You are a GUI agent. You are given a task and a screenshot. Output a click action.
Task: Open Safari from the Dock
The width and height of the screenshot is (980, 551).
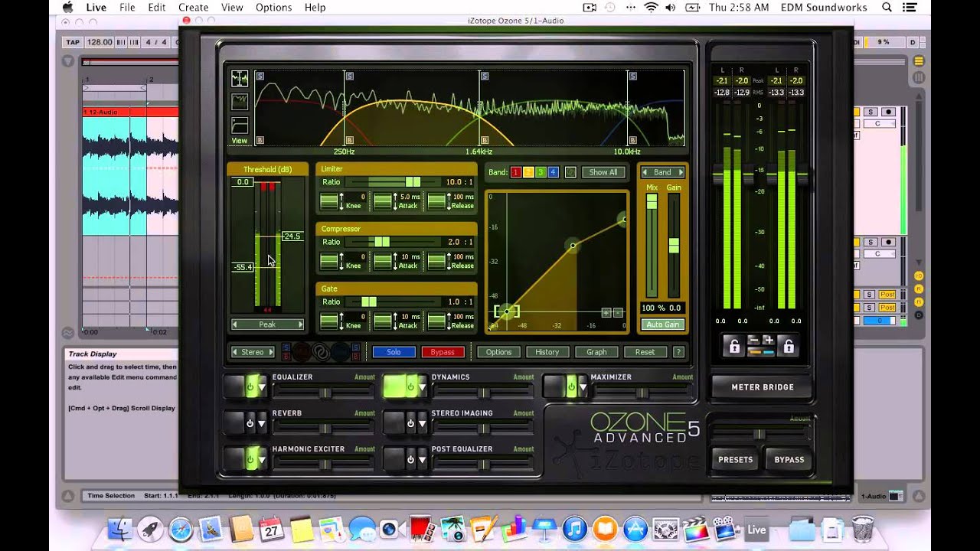pyautogui.click(x=180, y=529)
